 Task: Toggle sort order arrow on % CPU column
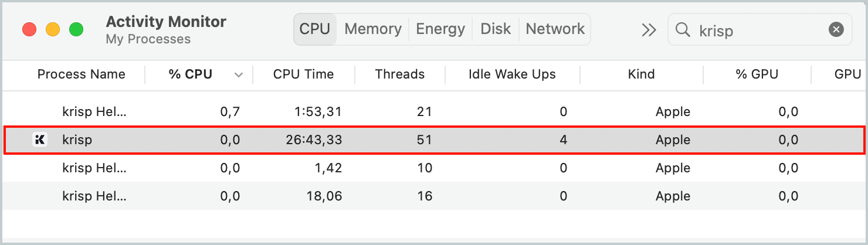(x=238, y=75)
